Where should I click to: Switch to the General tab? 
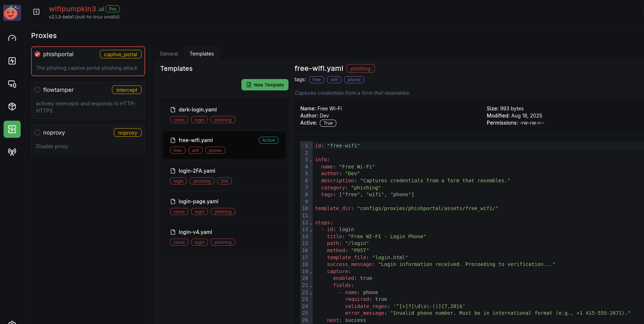click(169, 54)
